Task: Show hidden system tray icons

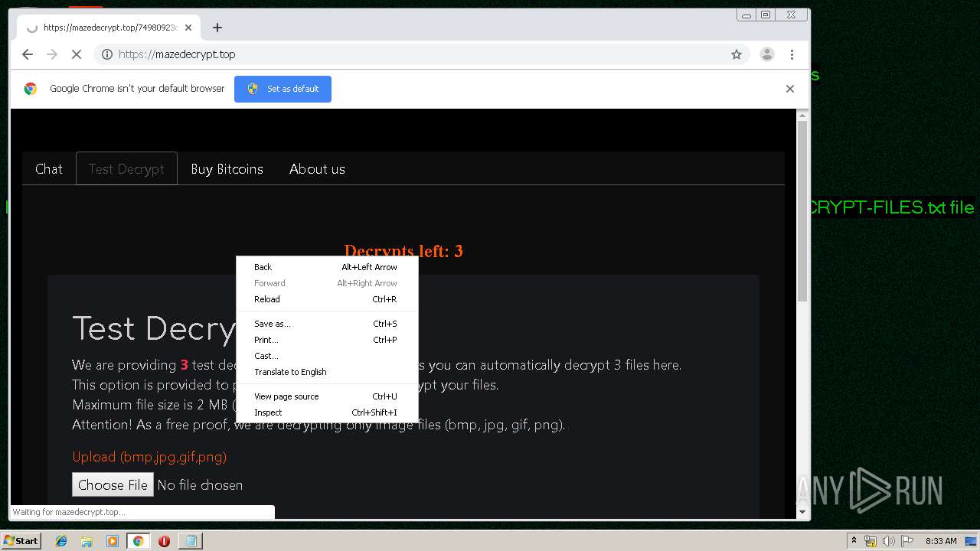Action: 854,541
